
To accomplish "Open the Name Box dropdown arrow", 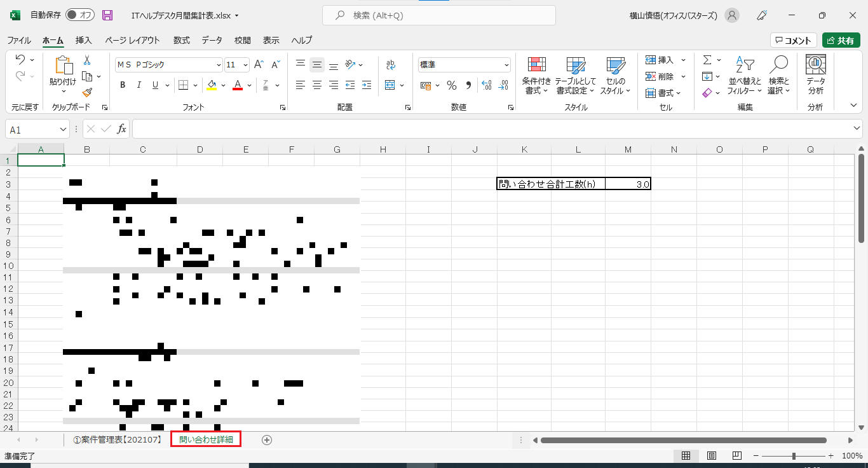I will click(x=63, y=129).
